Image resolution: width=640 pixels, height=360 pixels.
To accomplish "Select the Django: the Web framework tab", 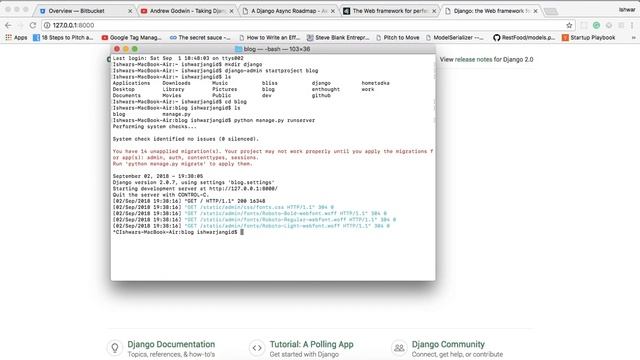I will pos(490,11).
